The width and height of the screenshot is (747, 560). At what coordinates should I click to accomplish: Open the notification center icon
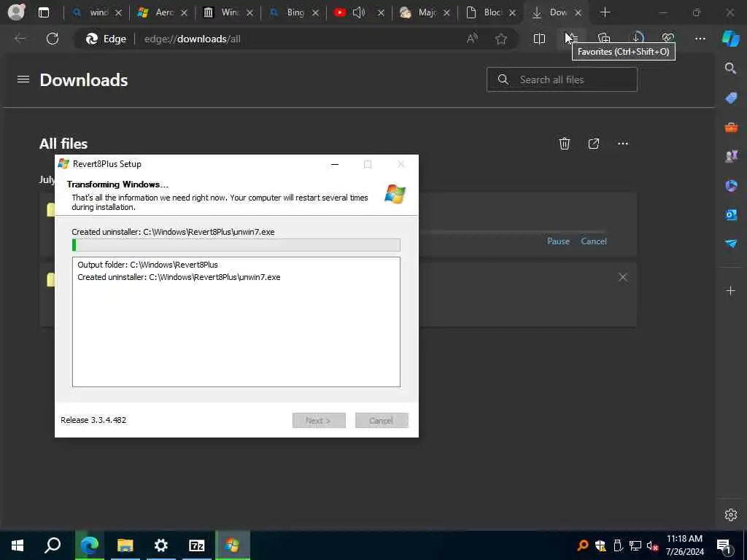point(724,546)
